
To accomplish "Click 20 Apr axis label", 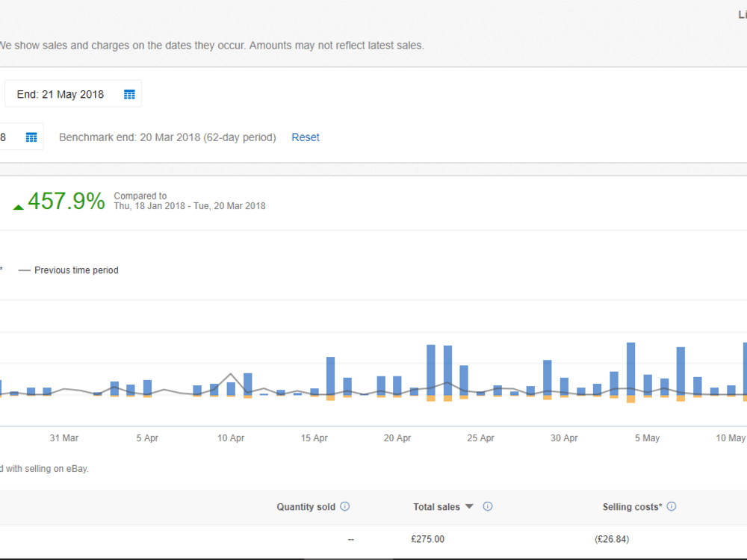I will tap(397, 438).
